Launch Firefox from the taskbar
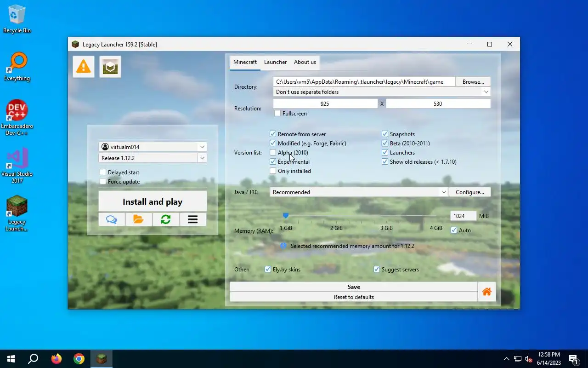Image resolution: width=588 pixels, height=368 pixels. pyautogui.click(x=57, y=359)
